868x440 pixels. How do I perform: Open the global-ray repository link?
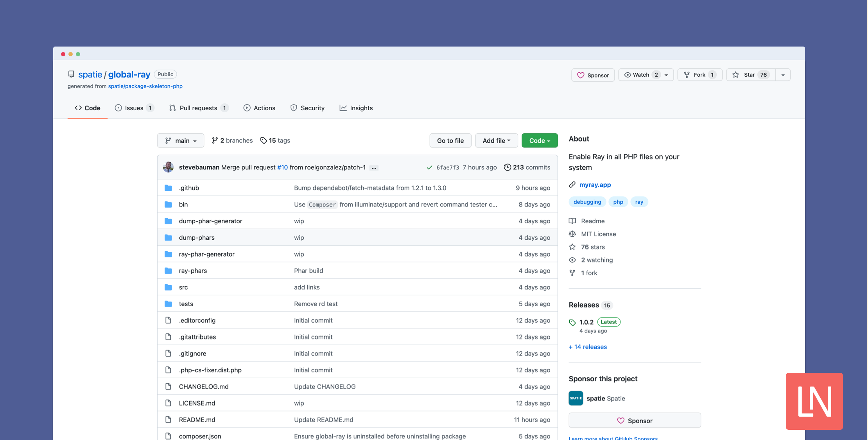[x=129, y=74]
